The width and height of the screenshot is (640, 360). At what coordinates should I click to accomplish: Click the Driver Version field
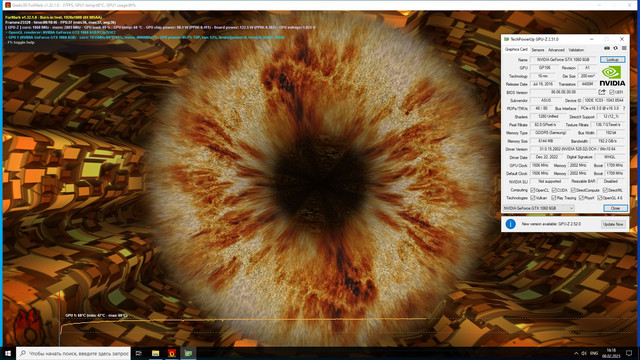tap(578, 149)
